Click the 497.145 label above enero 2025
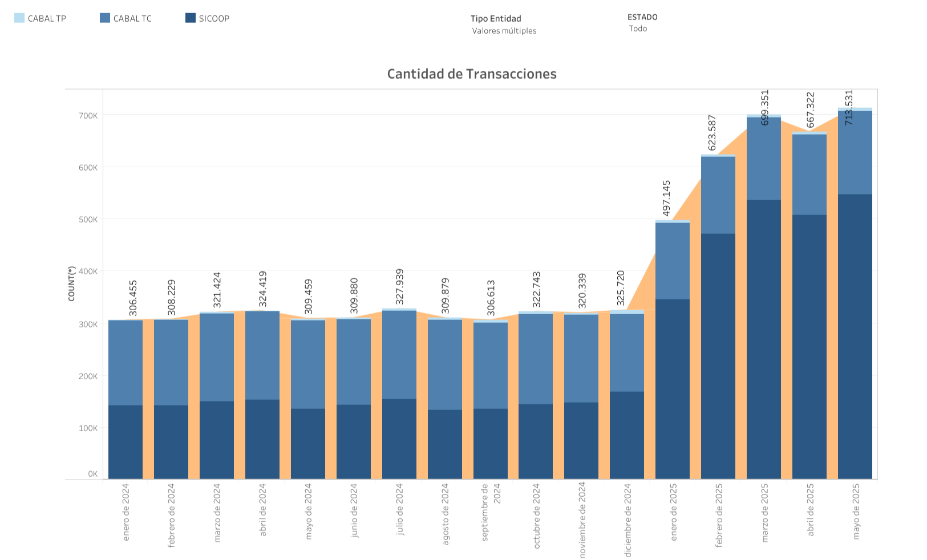 (x=666, y=198)
